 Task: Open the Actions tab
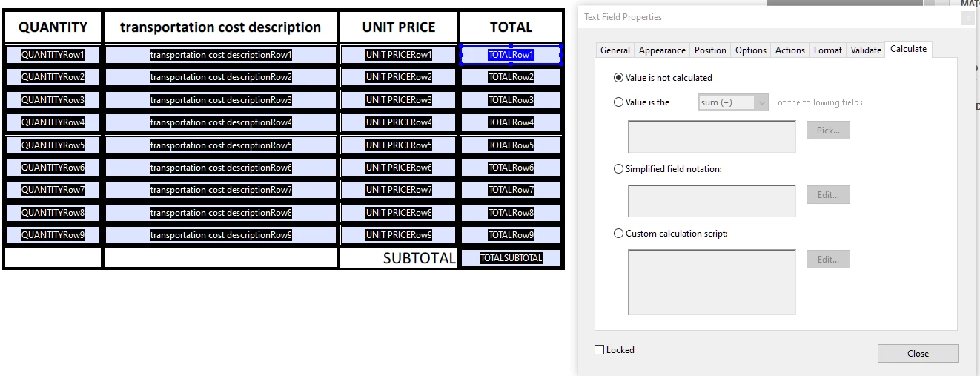(x=789, y=50)
